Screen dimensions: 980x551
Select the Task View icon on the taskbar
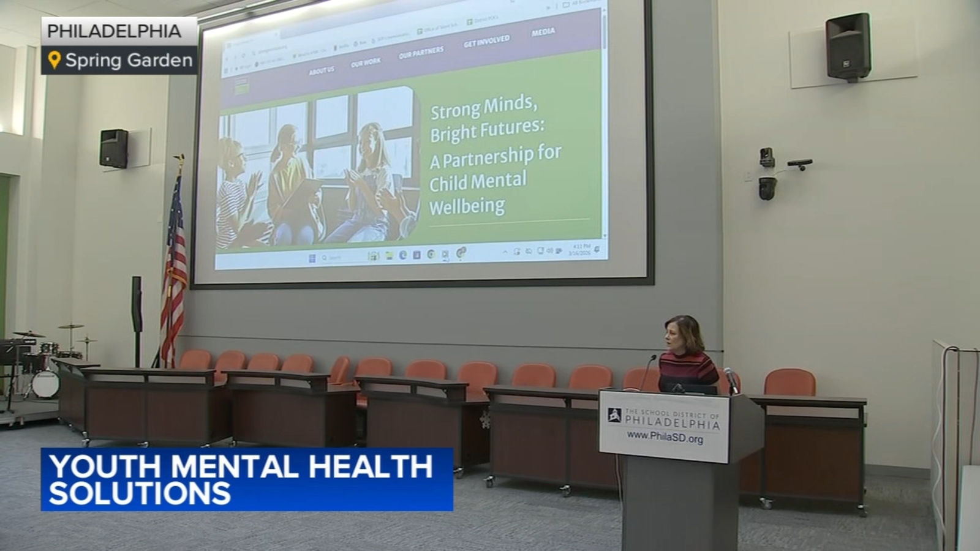pyautogui.click(x=373, y=255)
